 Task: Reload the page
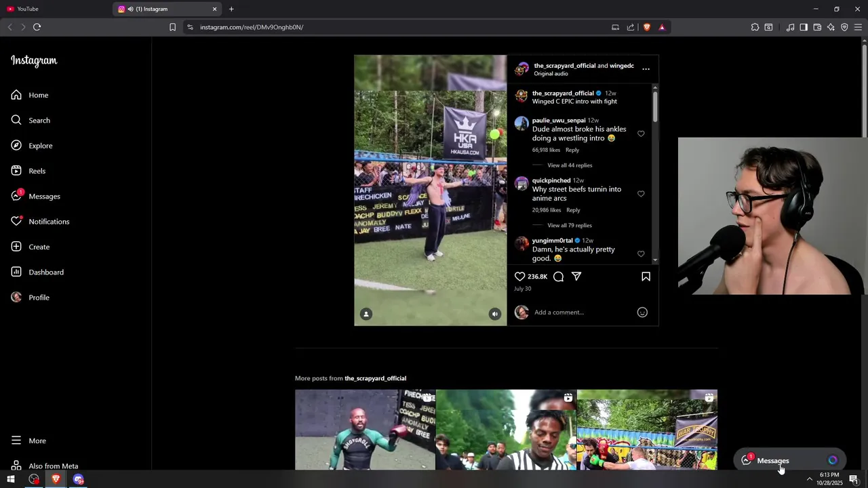click(x=37, y=27)
